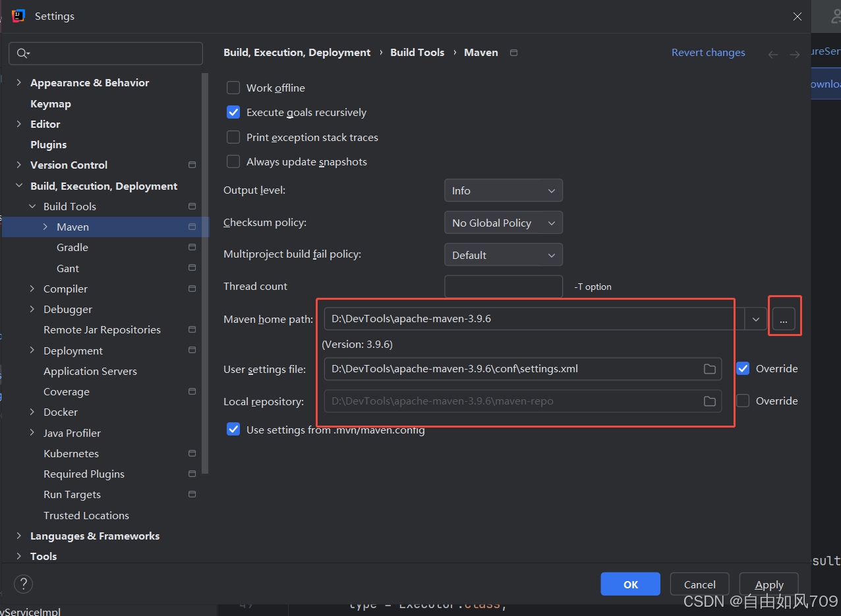841x616 pixels.
Task: Click the Maven home path browse button
Action: (x=784, y=320)
